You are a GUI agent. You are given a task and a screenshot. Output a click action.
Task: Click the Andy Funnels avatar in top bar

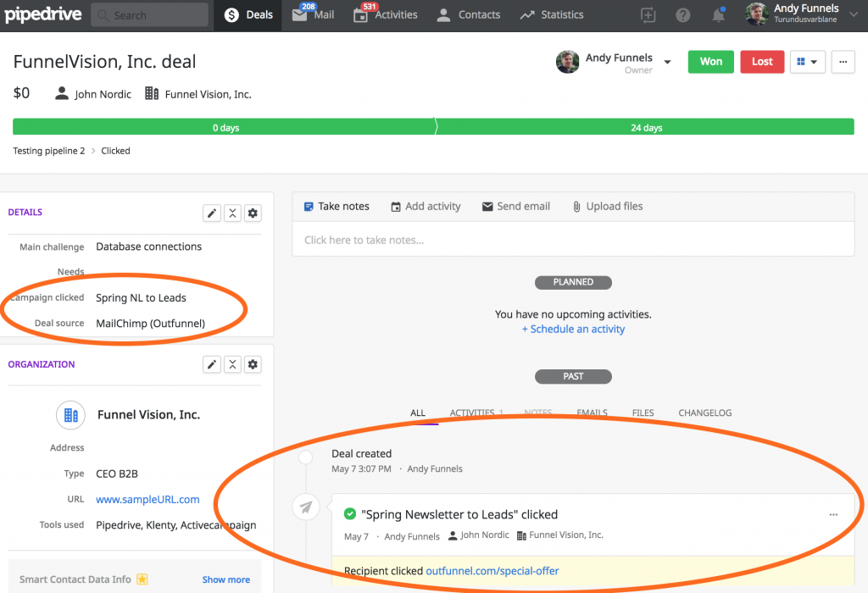757,14
